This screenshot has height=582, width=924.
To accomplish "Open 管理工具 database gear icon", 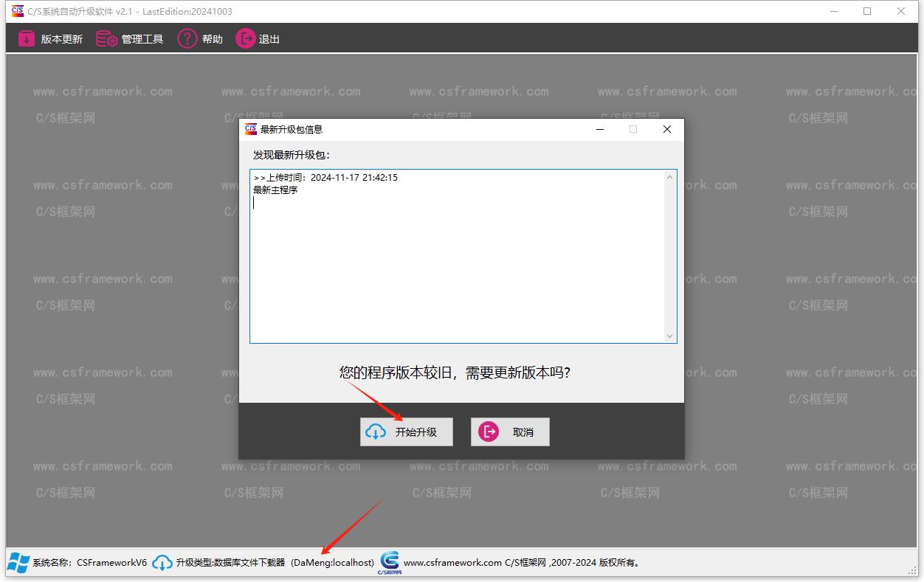I will [x=107, y=39].
